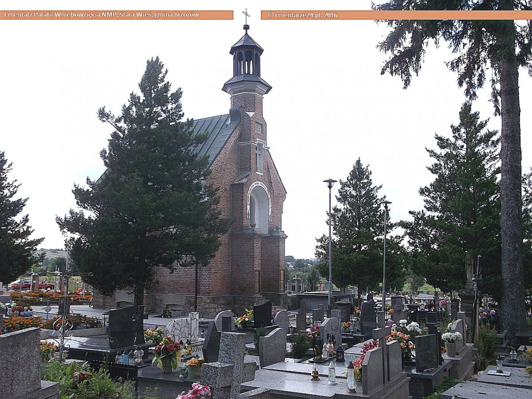Click the stone base of the chapel
This screenshot has width=532, height=399.
(x=213, y=304)
